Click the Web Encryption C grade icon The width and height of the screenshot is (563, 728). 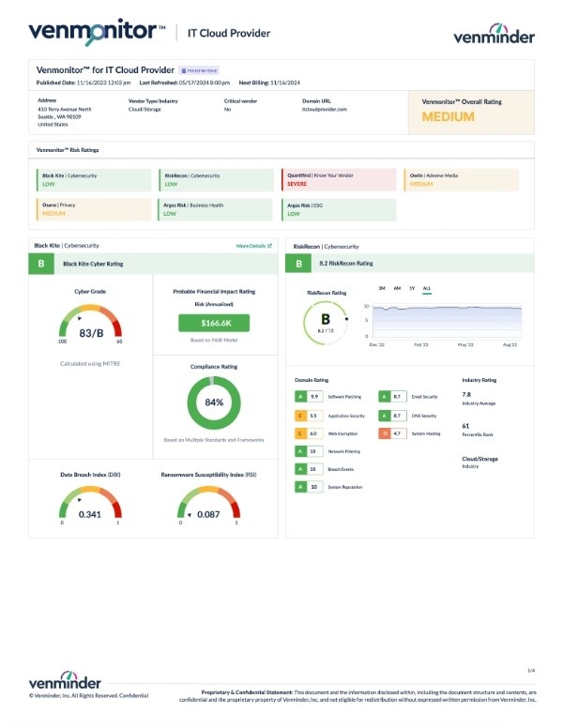tap(299, 433)
